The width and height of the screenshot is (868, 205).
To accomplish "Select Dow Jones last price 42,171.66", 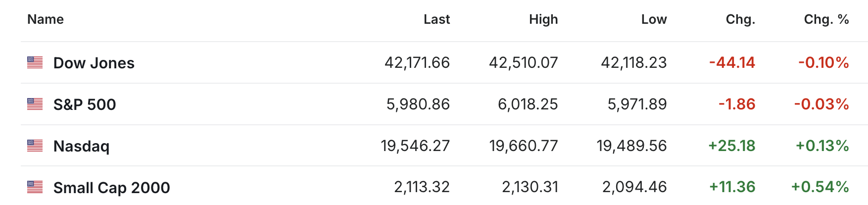I will pyautogui.click(x=417, y=63).
